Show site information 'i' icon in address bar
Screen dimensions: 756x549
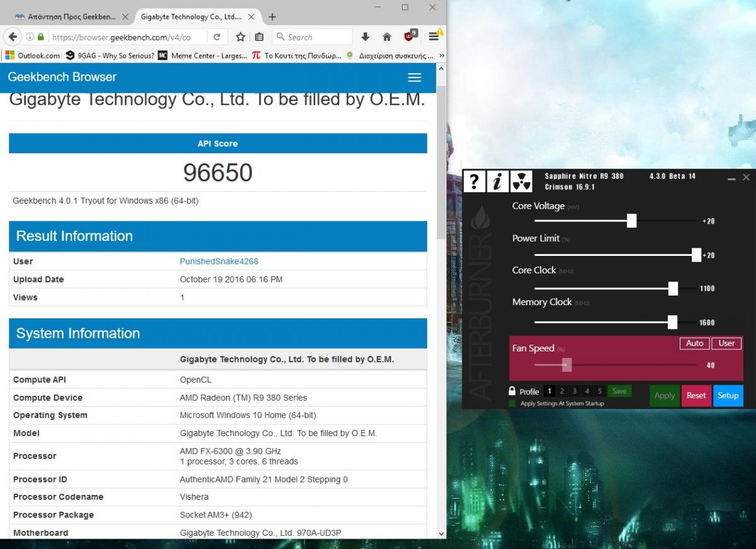[x=30, y=37]
